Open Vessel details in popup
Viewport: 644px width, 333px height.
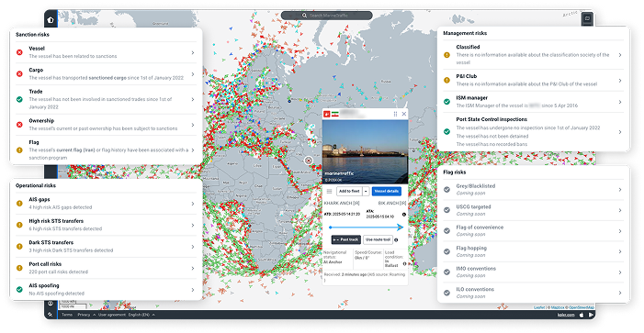click(387, 191)
